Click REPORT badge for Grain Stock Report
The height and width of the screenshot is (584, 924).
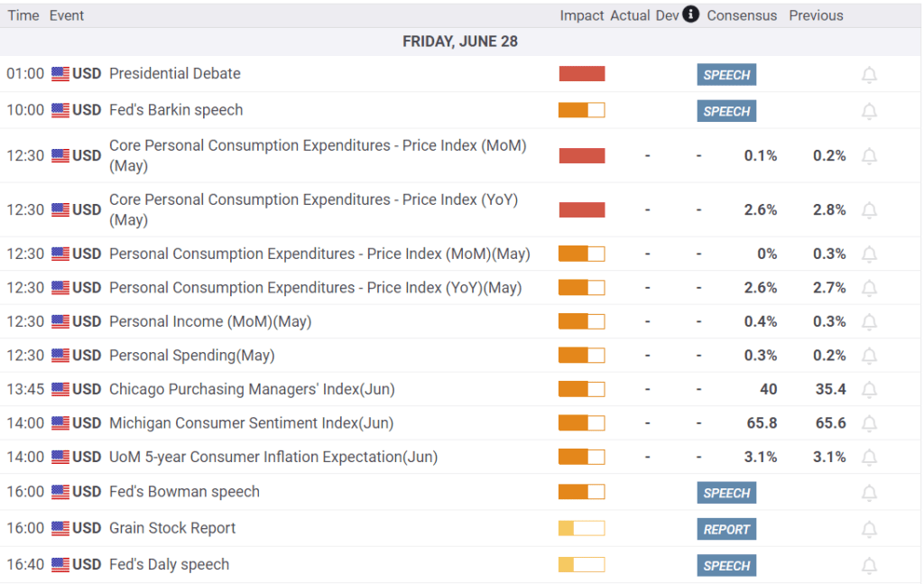pyautogui.click(x=726, y=530)
